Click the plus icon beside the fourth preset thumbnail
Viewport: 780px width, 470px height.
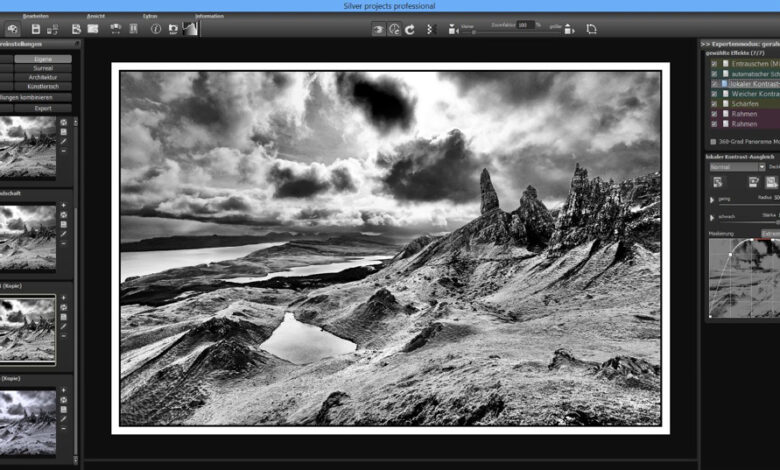pos(64,390)
